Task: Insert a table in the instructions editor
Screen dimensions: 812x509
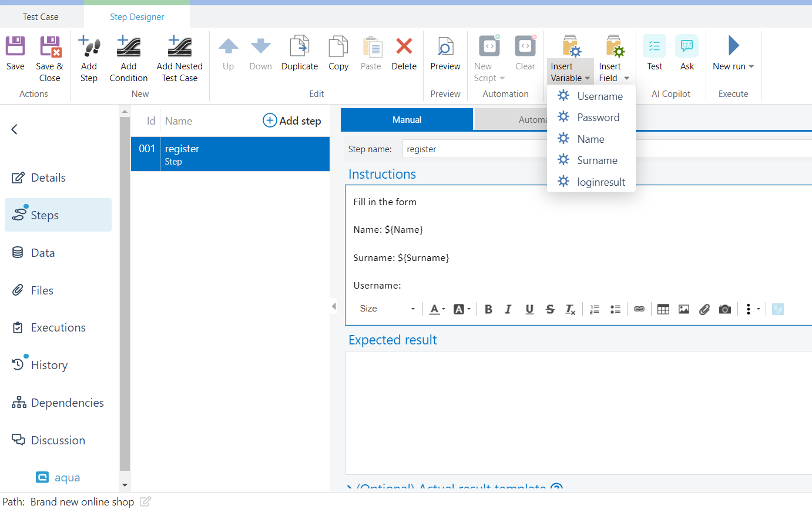Action: click(x=663, y=309)
